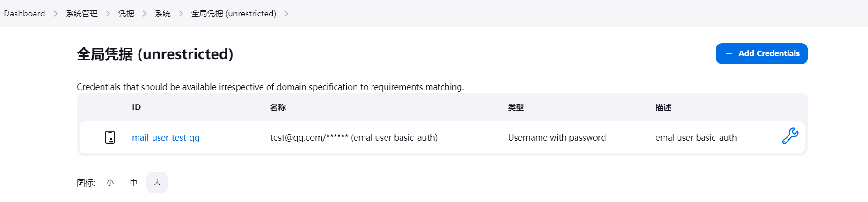Click 全局凭据 (unrestricted) breadcrumb
The image size is (868, 202).
(x=233, y=14)
